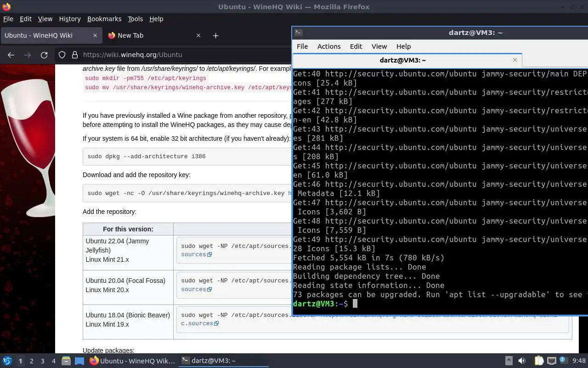This screenshot has width=588, height=368.
Task: Click the padlock site security icon
Action: click(x=75, y=55)
